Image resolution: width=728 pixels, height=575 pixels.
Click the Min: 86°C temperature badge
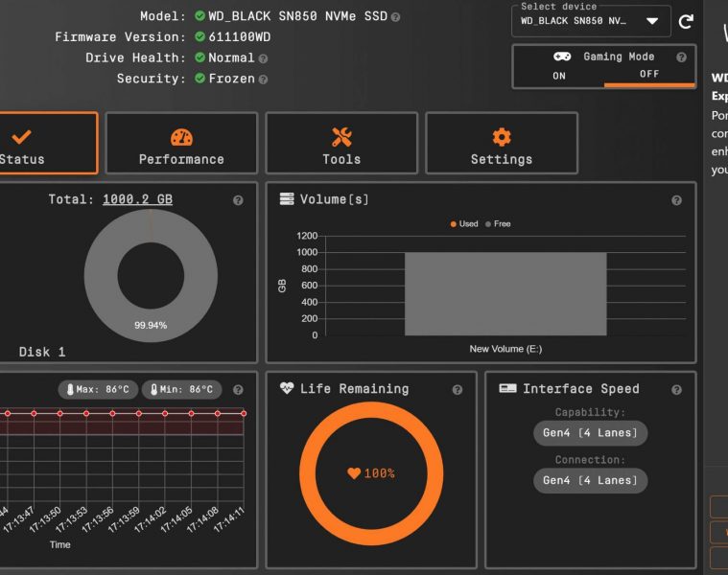(x=181, y=389)
